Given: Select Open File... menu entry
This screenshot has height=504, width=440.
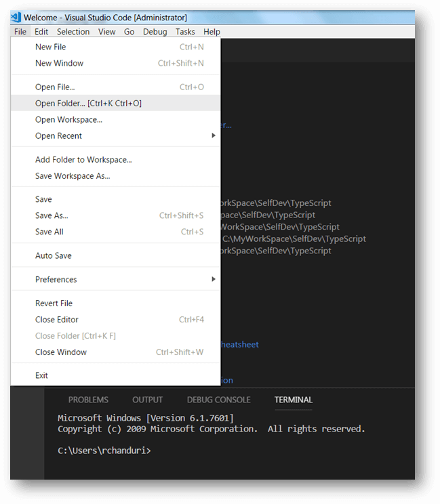Looking at the screenshot, I should (x=115, y=87).
